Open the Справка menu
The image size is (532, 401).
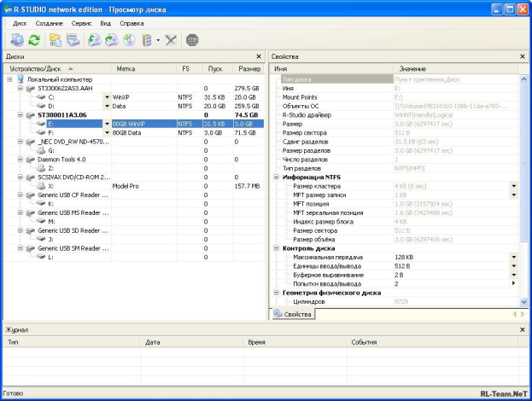tap(132, 23)
